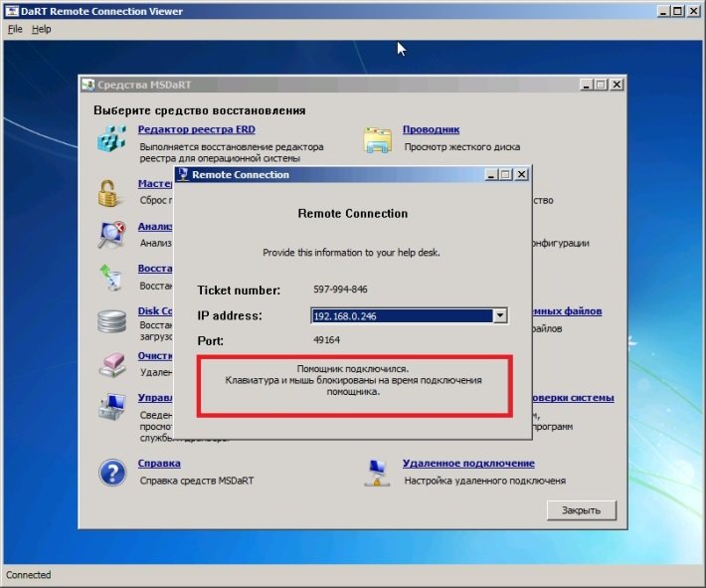Image resolution: width=706 pixels, height=588 pixels.
Task: Click the Disk Commander drive icon
Action: point(110,320)
